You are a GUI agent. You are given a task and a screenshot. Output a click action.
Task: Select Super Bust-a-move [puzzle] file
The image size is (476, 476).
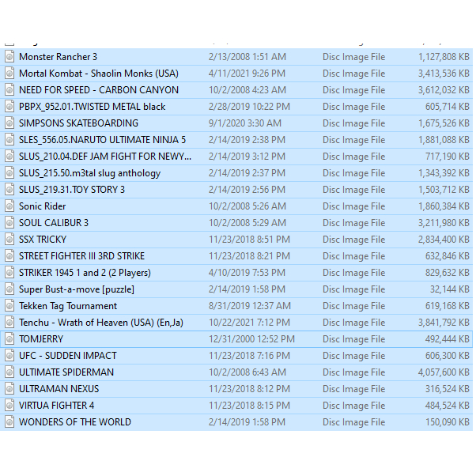(77, 289)
